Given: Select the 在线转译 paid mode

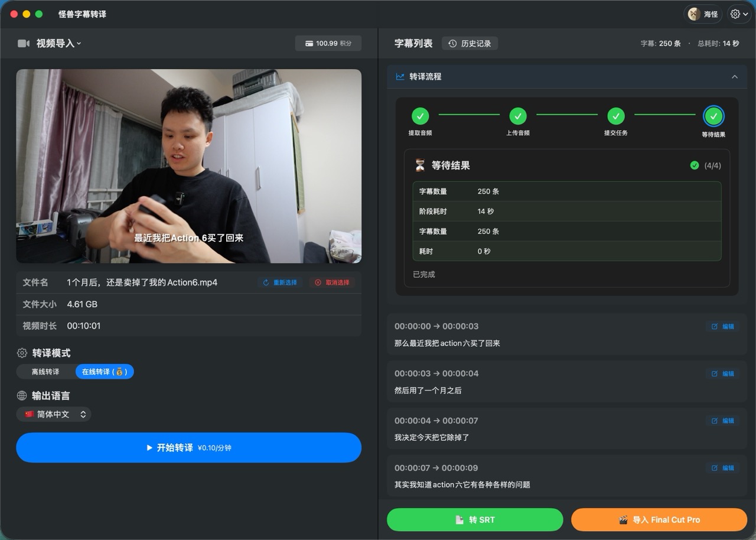Looking at the screenshot, I should tap(105, 372).
